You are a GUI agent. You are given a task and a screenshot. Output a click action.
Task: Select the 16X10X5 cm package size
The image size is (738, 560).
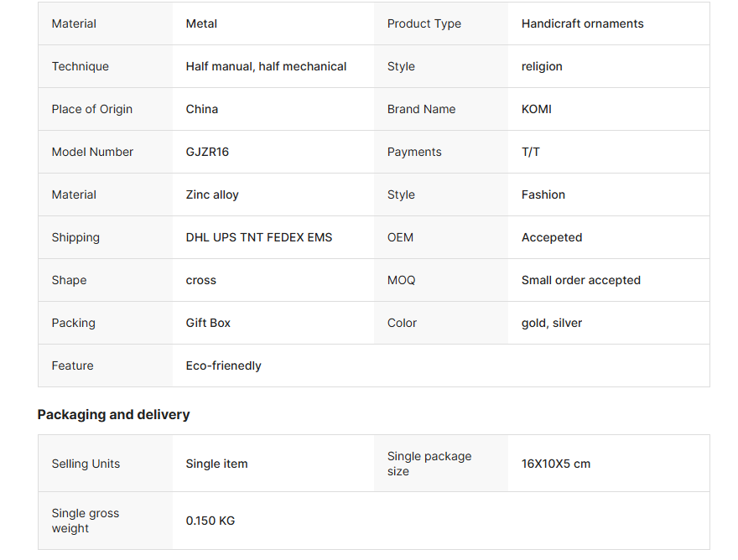(555, 464)
